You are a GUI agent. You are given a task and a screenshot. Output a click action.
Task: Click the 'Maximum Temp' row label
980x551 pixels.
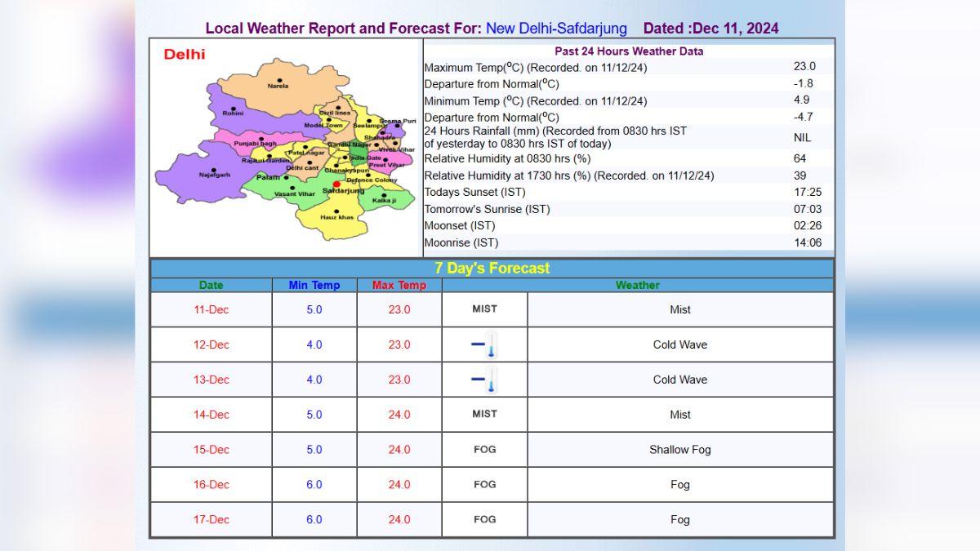536,67
